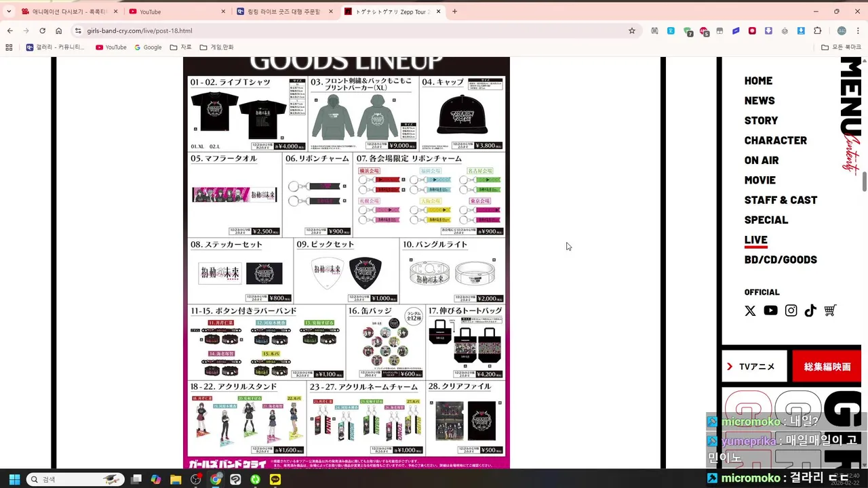Go to CHARACTER in site menu

click(x=776, y=140)
